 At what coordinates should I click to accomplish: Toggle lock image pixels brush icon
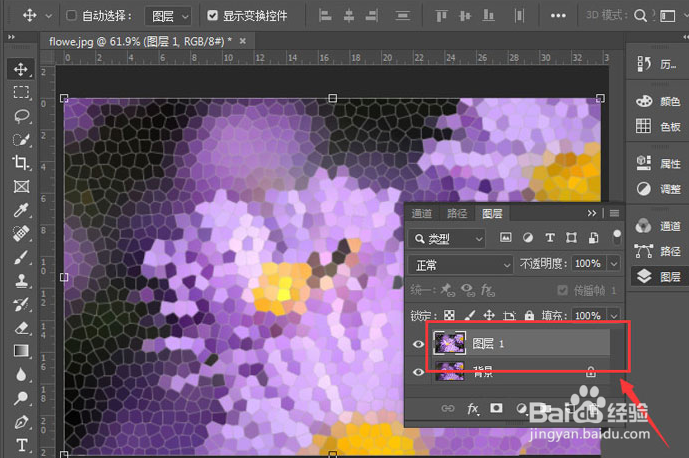tap(469, 315)
